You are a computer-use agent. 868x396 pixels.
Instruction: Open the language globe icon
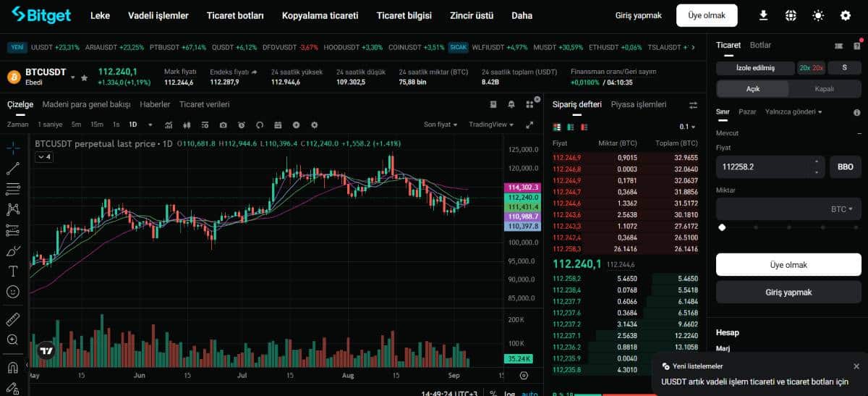[791, 15]
